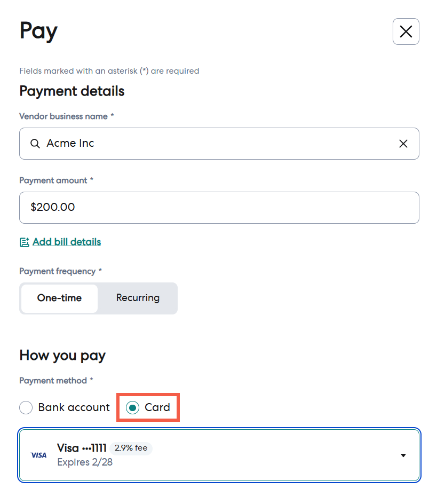
Task: Close the Pay dialog
Action: pyautogui.click(x=406, y=31)
